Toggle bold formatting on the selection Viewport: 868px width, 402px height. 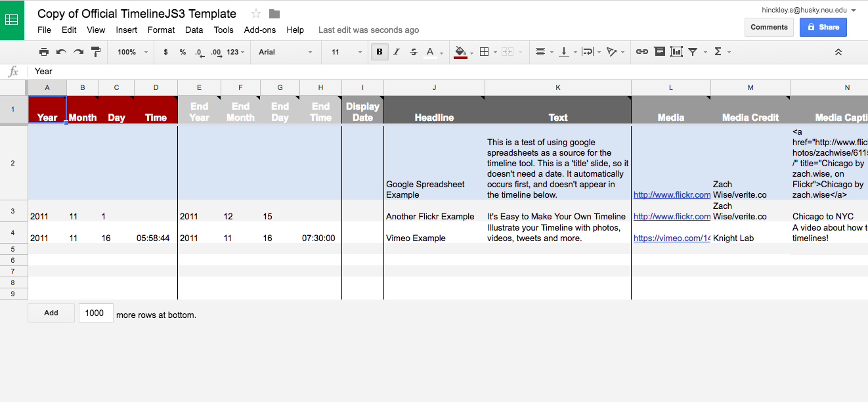tap(380, 51)
